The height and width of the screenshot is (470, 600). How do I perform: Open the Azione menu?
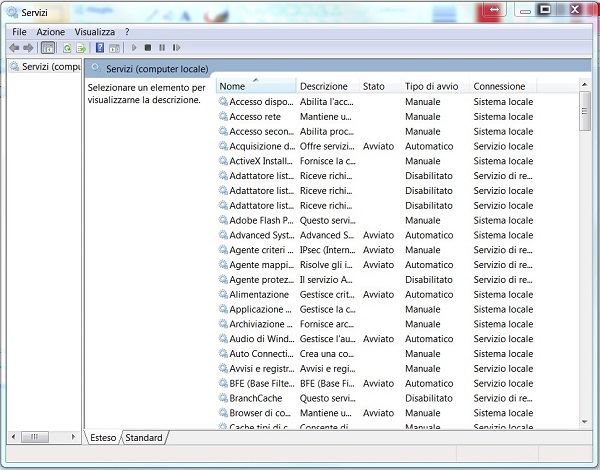(x=50, y=32)
